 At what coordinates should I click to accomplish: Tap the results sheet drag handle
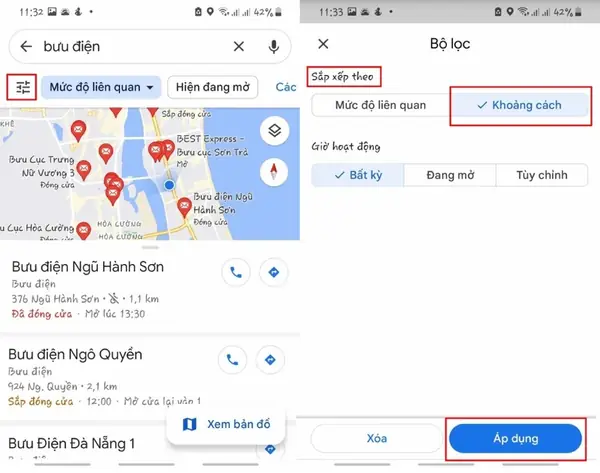[x=150, y=247]
